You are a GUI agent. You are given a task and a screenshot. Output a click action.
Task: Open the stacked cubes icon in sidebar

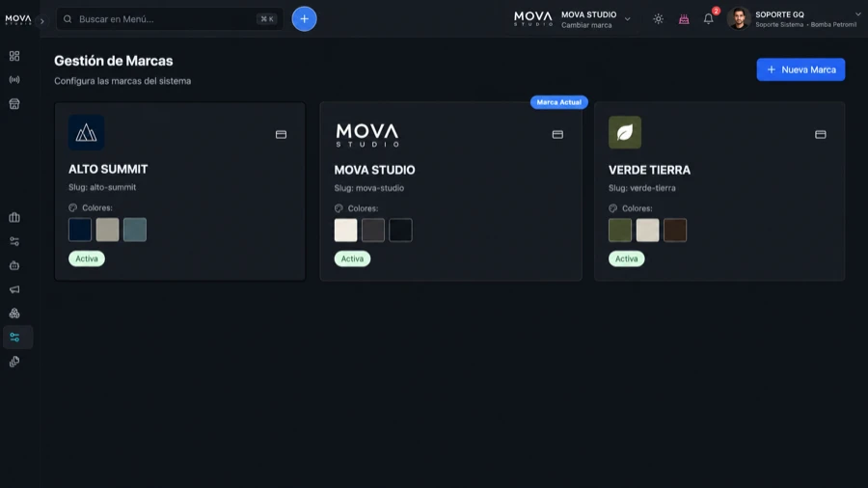pyautogui.click(x=14, y=313)
